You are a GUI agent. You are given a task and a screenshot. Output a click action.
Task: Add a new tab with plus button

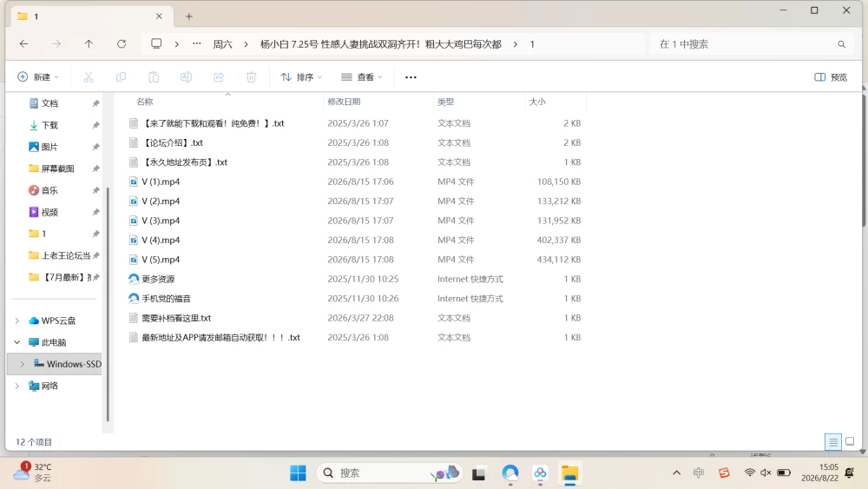(188, 16)
